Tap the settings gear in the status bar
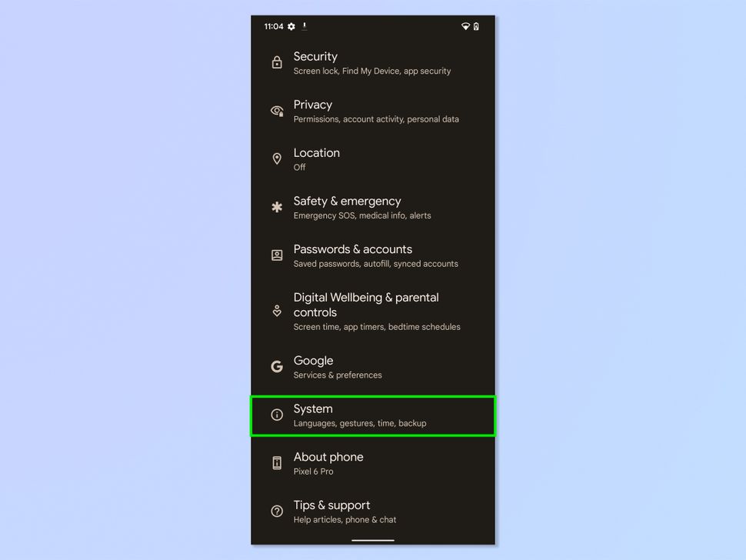Viewport: 746px width, 560px height. point(291,26)
